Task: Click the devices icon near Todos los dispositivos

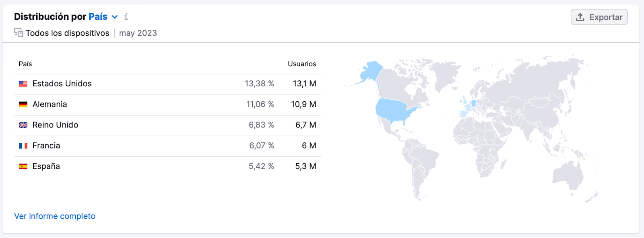Action: coord(19,33)
